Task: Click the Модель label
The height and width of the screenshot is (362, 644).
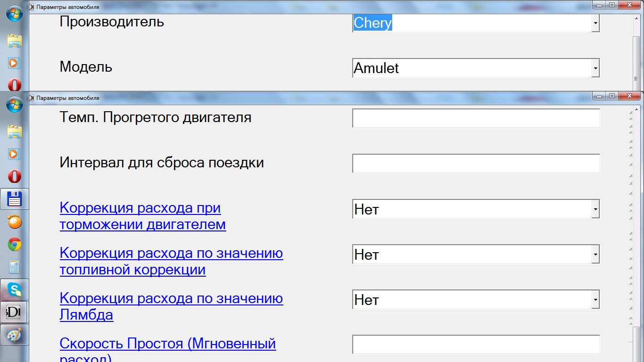Action: [86, 67]
